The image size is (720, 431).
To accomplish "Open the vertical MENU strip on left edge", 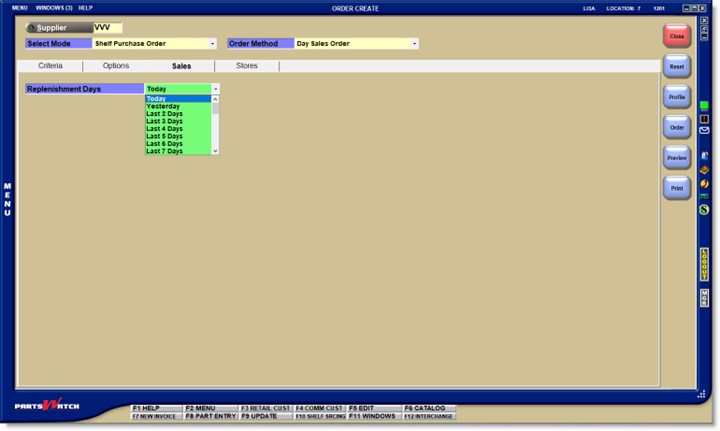I will coord(7,200).
